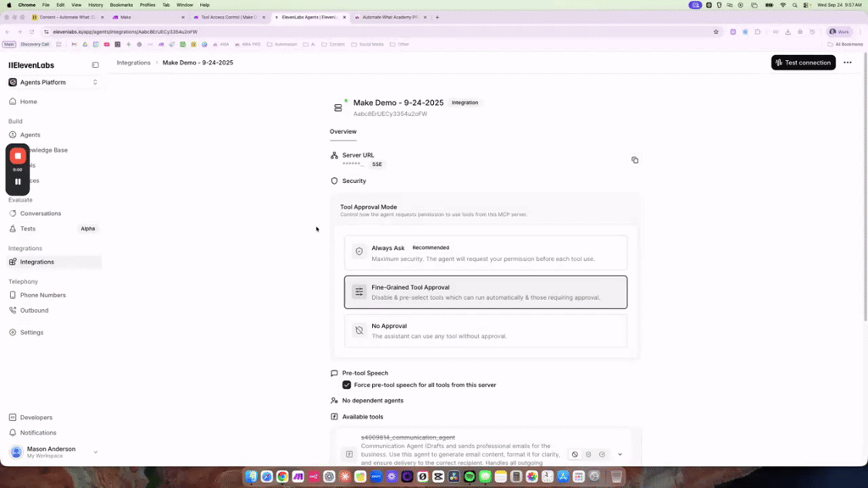Bookmark this page with the star
Screen dimensions: 868x488
pos(715,31)
